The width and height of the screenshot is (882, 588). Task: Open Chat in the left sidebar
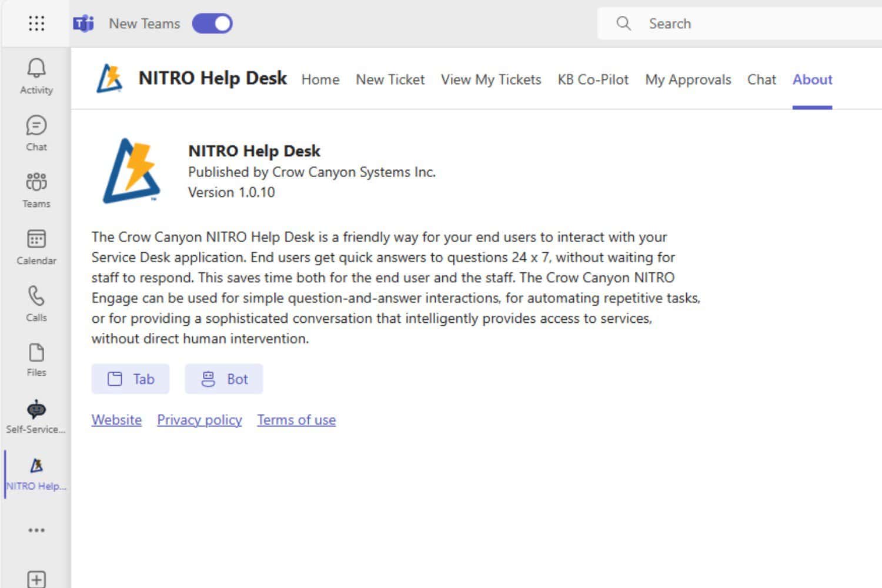pos(36,133)
